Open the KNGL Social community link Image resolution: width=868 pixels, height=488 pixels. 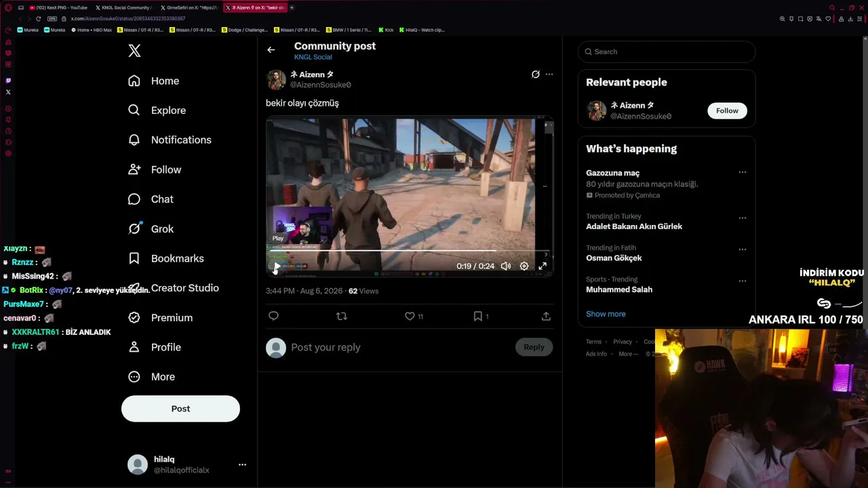tap(313, 58)
